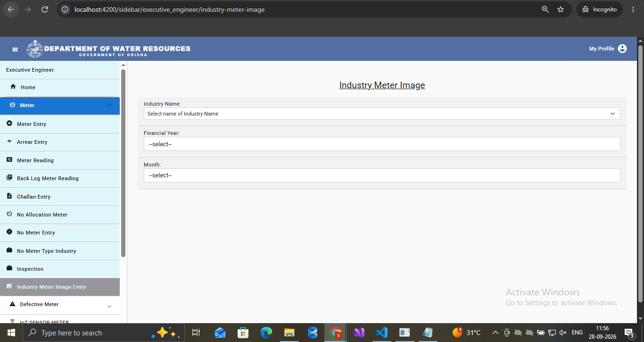The width and height of the screenshot is (644, 342).
Task: Open the Month select dropdown
Action: [382, 175]
